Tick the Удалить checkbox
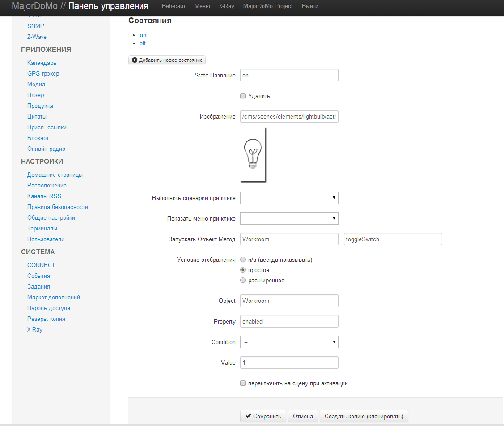Screen dimensions: 504x426 [243, 96]
